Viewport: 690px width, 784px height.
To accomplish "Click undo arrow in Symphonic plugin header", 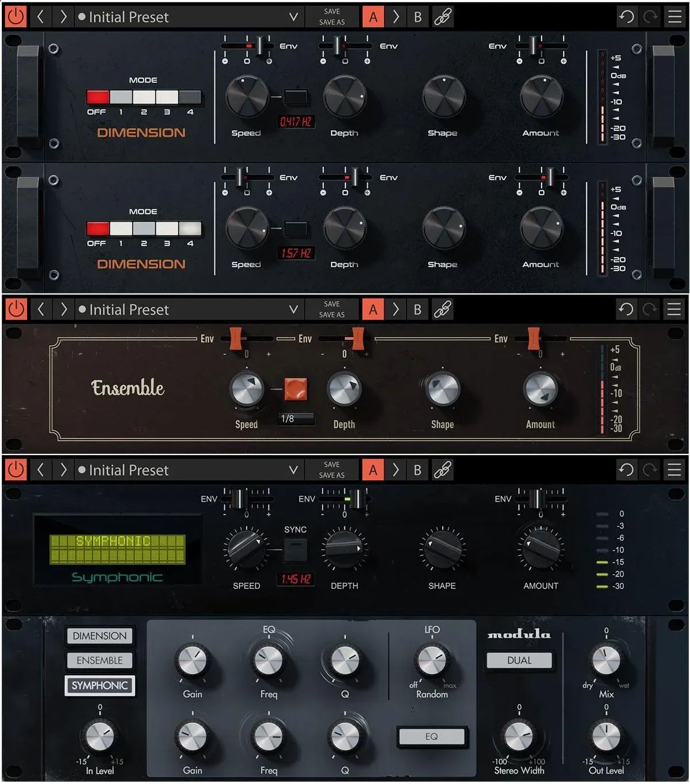I will click(626, 470).
